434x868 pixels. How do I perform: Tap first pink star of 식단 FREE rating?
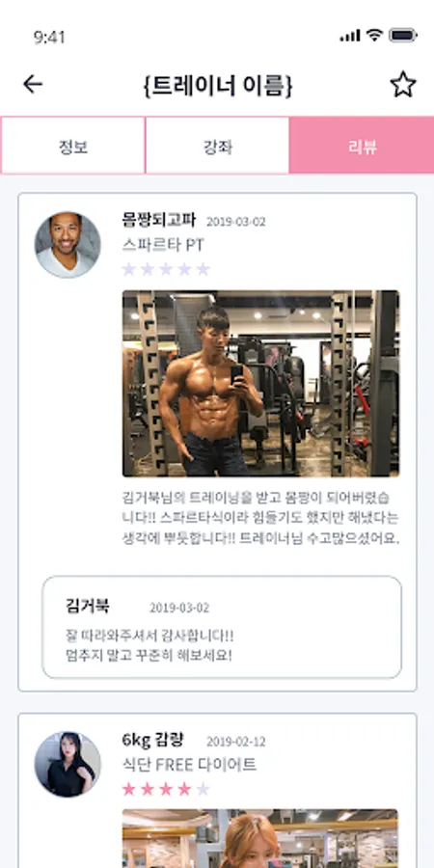pyautogui.click(x=129, y=789)
